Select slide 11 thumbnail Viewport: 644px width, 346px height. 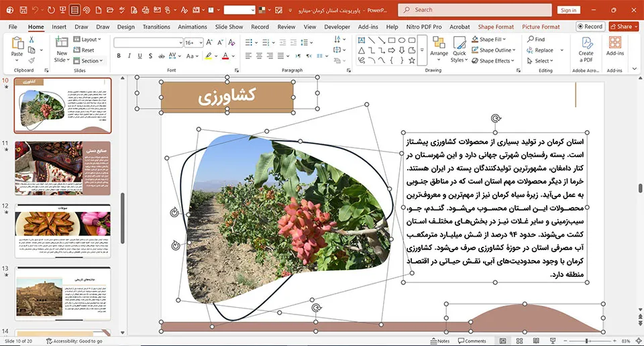(62, 168)
